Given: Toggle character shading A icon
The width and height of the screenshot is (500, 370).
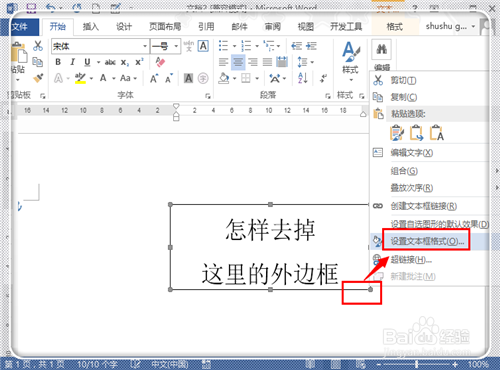Looking at the screenshot, I should pos(188,78).
